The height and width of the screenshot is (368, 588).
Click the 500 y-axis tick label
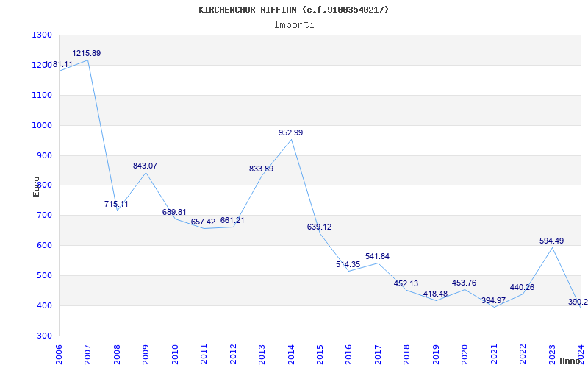44,275
